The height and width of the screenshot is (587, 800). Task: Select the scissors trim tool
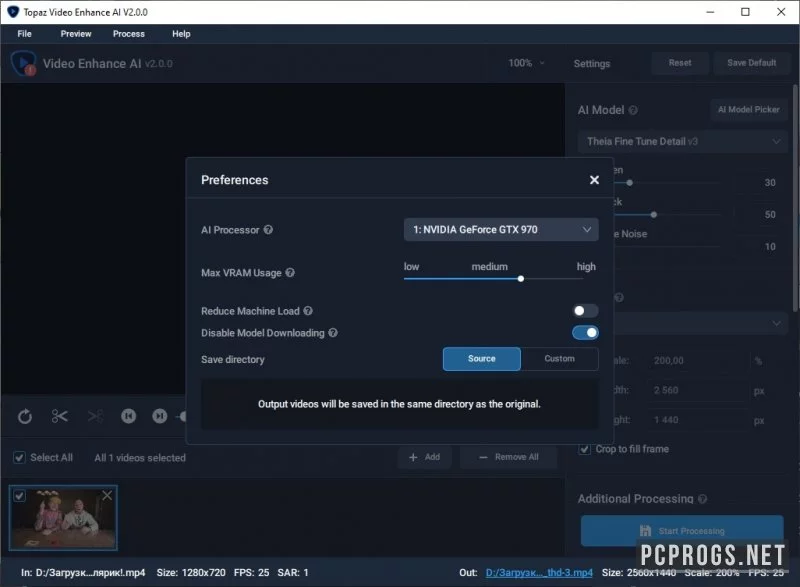click(60, 416)
